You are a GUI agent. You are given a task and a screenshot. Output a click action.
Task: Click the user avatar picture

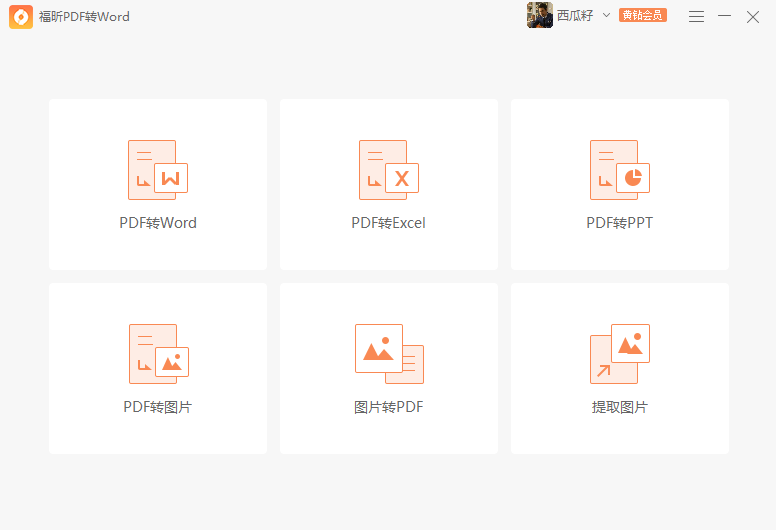tap(540, 16)
